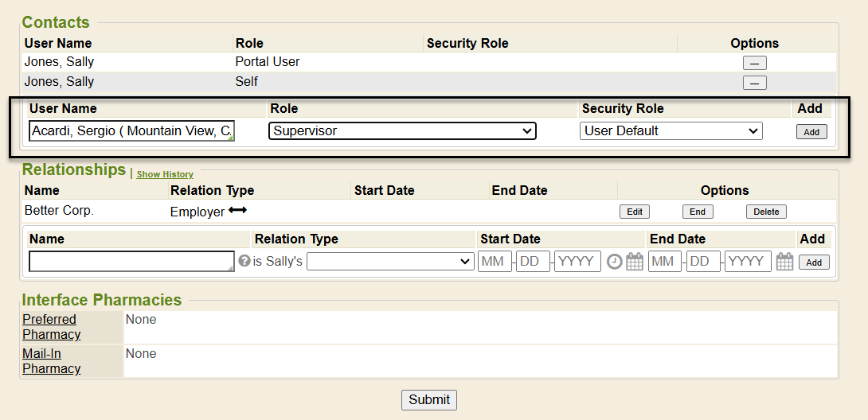Click the bidirectional arrow next to Employer
Screen dimensions: 868x420
click(x=237, y=211)
